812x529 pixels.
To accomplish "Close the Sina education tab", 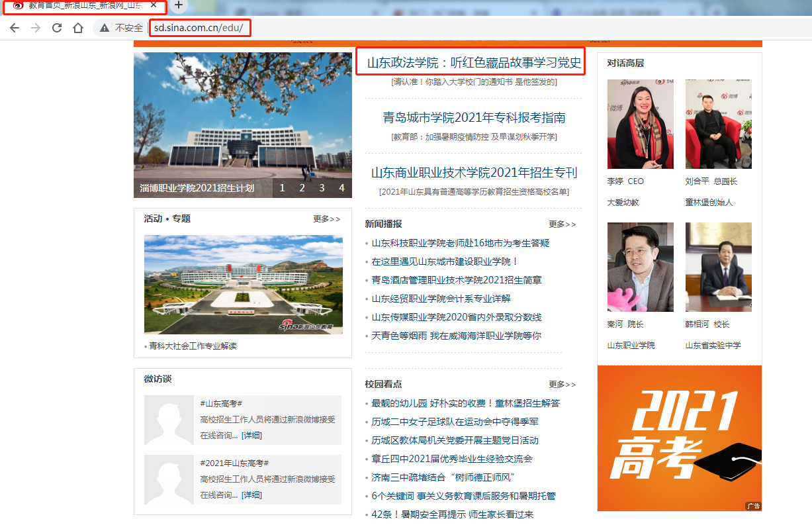I will pyautogui.click(x=154, y=5).
